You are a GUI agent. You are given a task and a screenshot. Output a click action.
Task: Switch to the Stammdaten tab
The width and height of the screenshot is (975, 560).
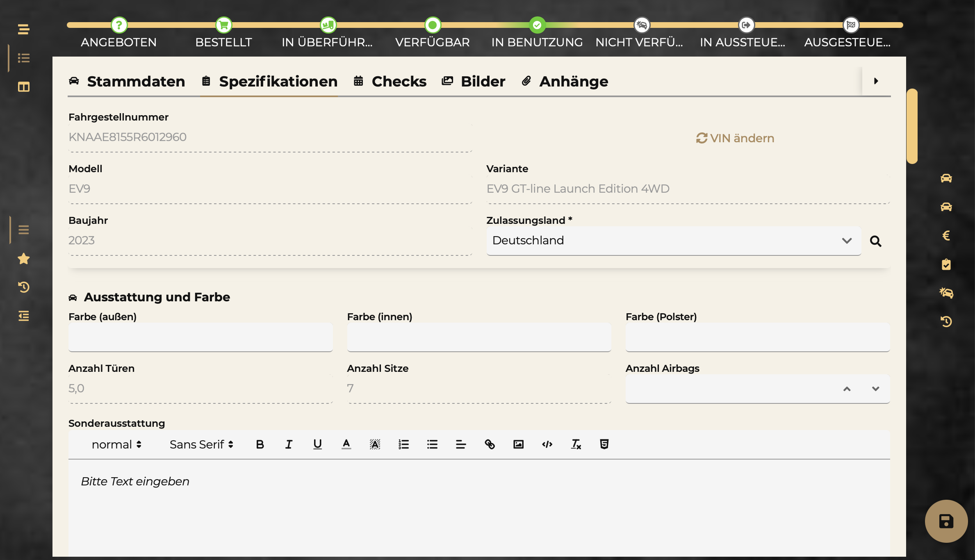click(x=127, y=82)
